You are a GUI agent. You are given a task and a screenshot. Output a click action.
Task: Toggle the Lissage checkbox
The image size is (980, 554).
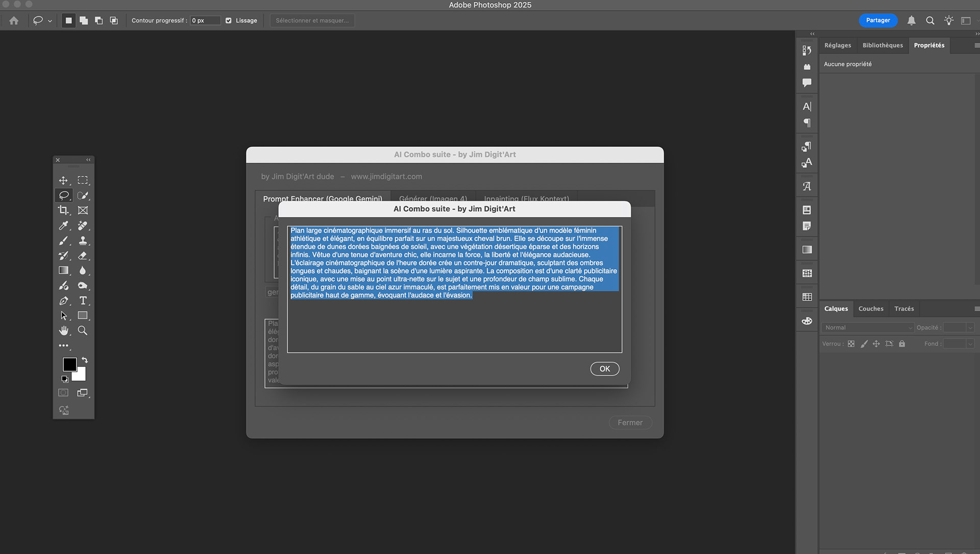(x=229, y=20)
